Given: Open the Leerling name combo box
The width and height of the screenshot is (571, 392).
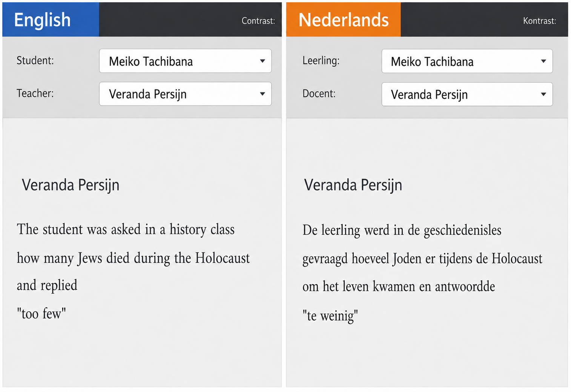Looking at the screenshot, I should 467,61.
